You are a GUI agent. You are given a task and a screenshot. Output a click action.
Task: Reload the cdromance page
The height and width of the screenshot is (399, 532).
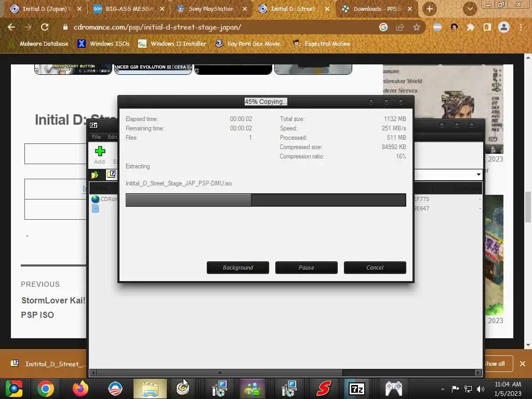[45, 27]
